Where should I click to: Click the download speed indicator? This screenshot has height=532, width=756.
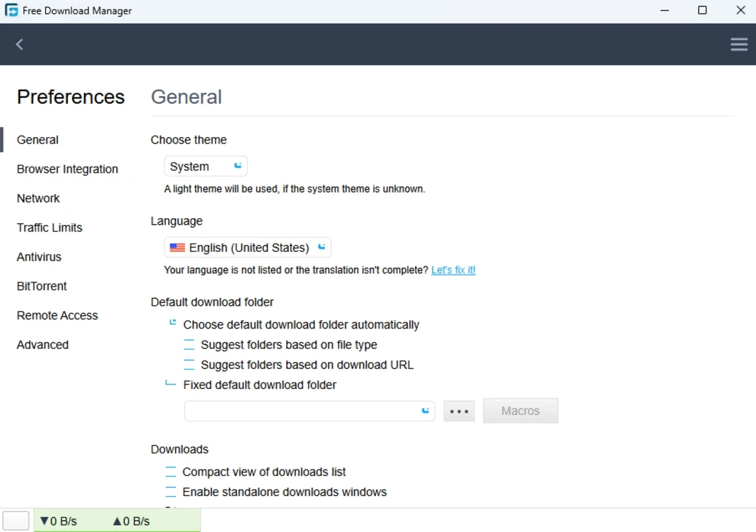click(59, 521)
